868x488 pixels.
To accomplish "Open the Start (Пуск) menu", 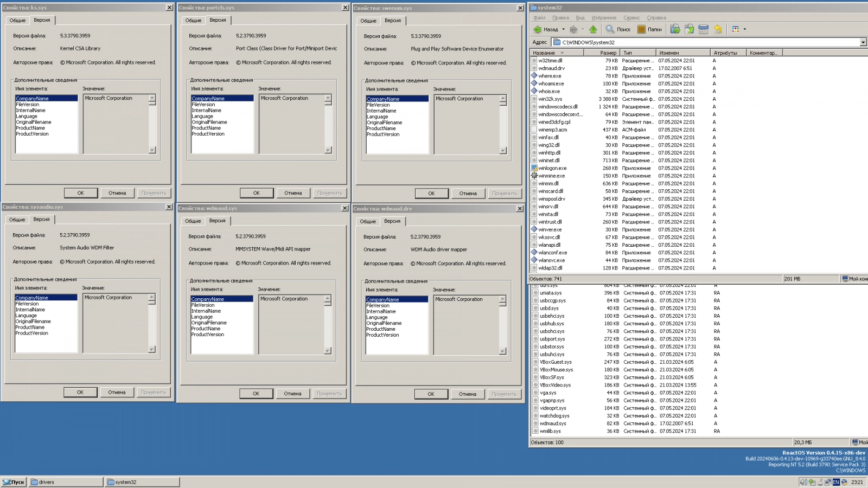I will pos(14,482).
